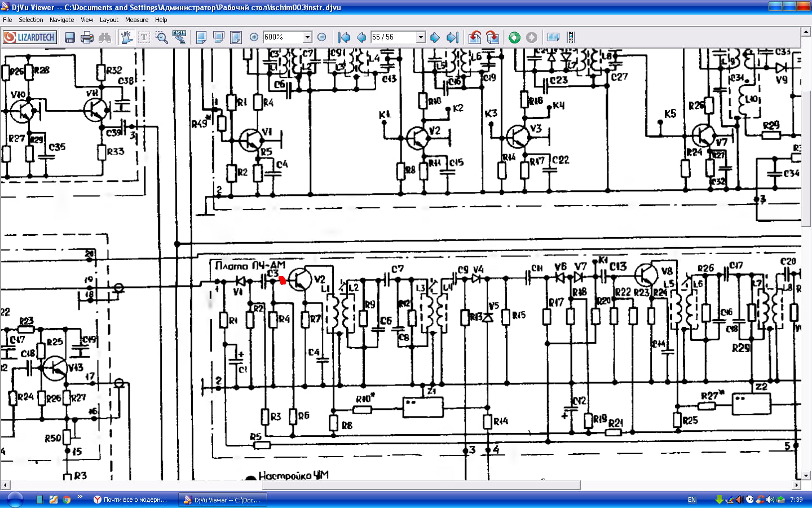This screenshot has width=812, height=508.
Task: Click the horizontal scrollbar thumb
Action: (x=293, y=485)
